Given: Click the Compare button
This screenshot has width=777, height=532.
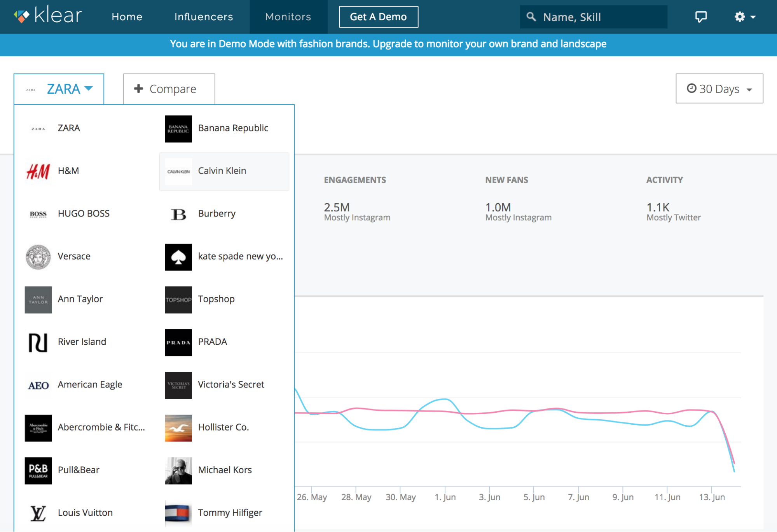Looking at the screenshot, I should tap(169, 89).
